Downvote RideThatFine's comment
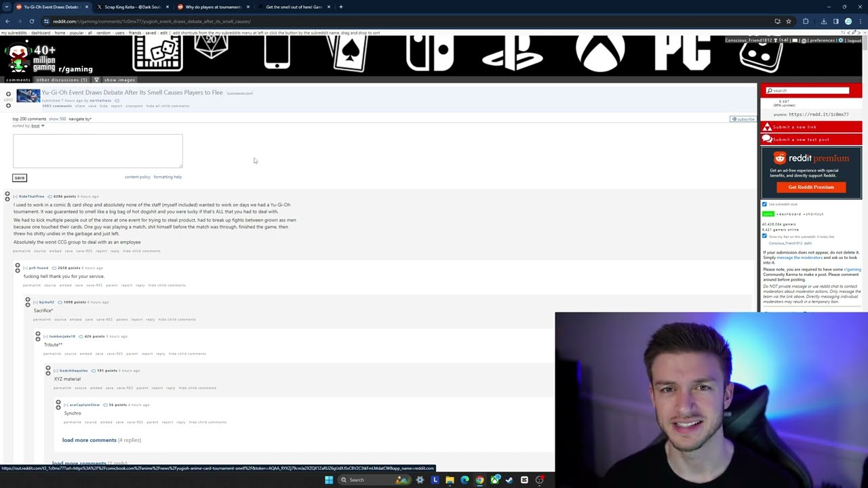This screenshot has width=868, height=488. [7, 199]
